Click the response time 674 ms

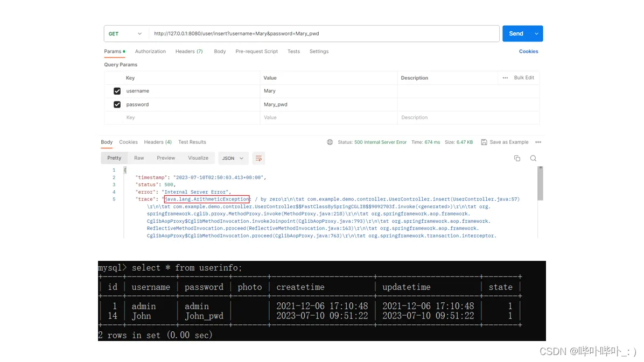click(x=432, y=142)
